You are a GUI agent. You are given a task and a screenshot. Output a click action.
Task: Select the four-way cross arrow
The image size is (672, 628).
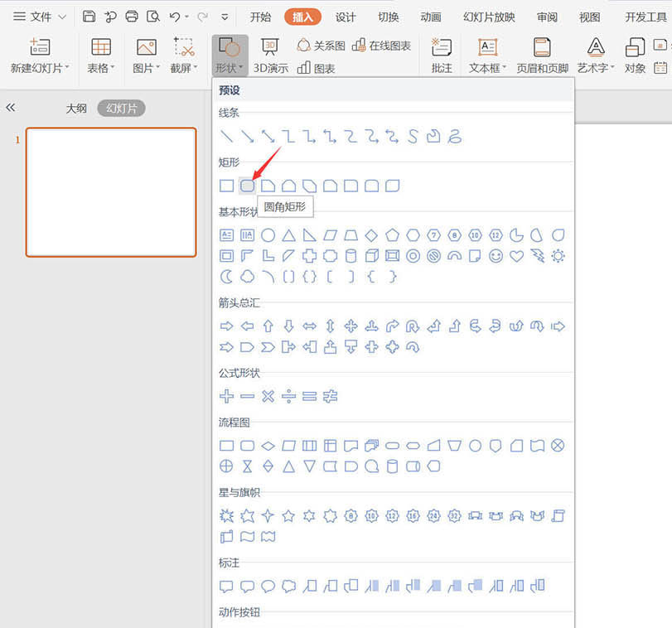pos(351,326)
